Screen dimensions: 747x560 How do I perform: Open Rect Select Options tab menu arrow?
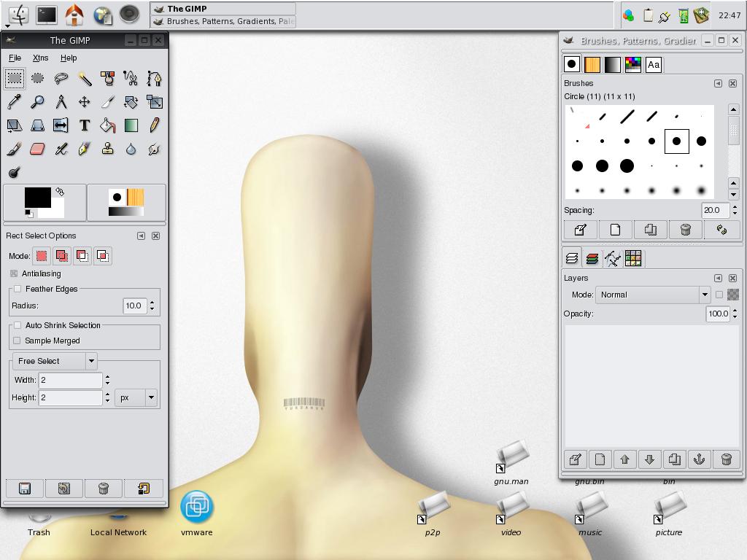coord(141,236)
